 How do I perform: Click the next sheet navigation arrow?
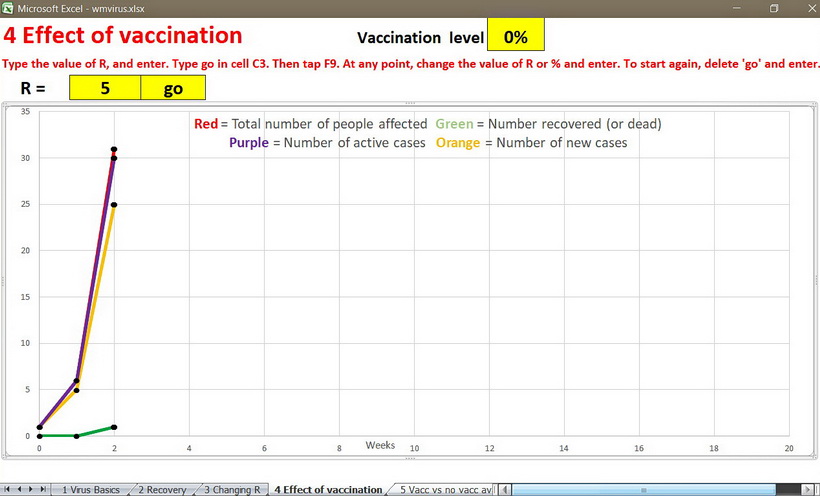click(x=32, y=489)
